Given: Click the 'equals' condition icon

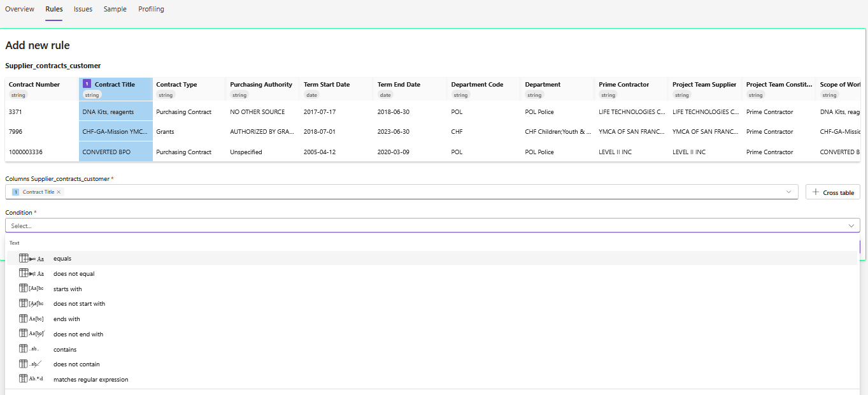Looking at the screenshot, I should tap(31, 259).
